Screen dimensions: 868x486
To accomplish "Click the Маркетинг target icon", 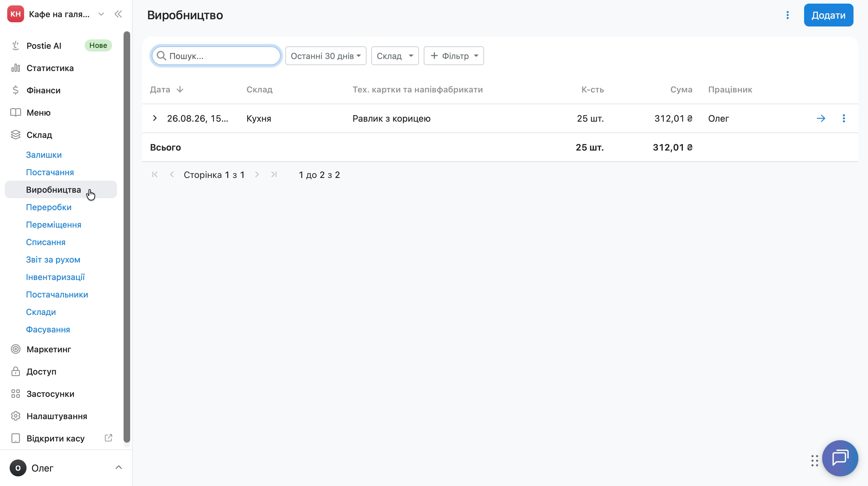I will tap(15, 349).
